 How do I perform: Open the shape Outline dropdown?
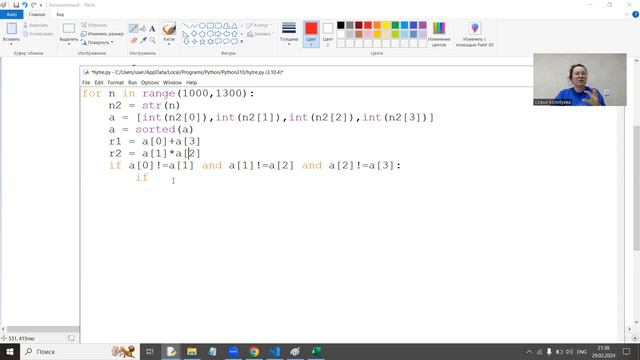point(259,25)
